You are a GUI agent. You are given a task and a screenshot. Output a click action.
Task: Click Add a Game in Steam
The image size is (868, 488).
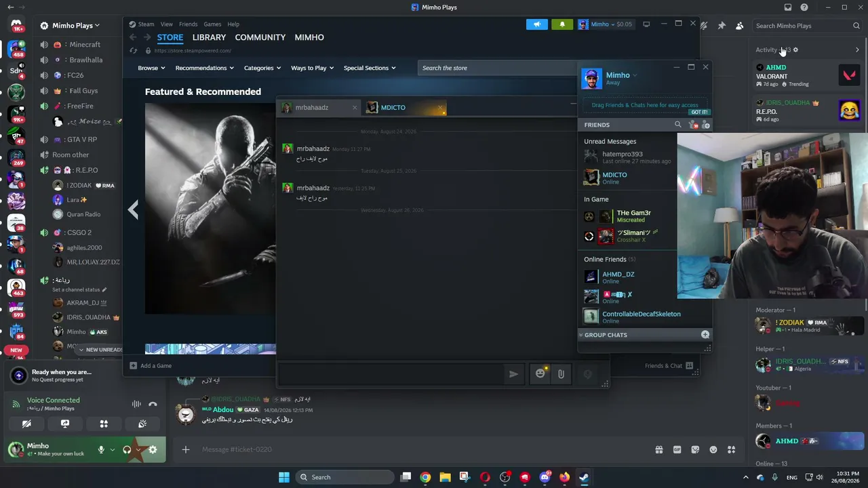(151, 366)
